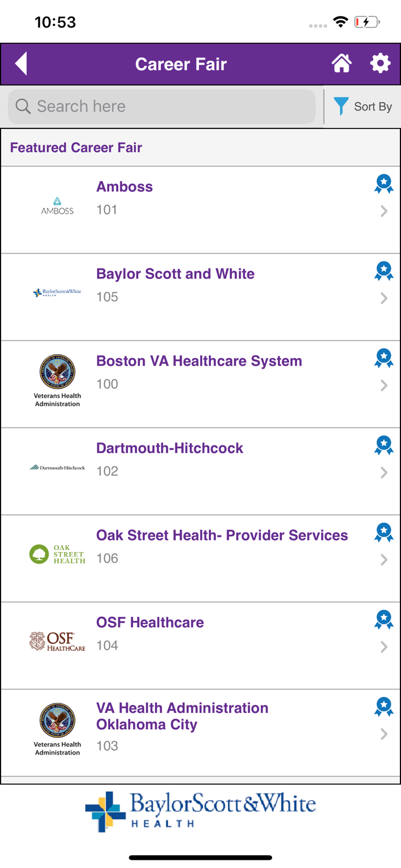
Task: Expand the Amboss entry via its chevron
Action: pos(384,211)
